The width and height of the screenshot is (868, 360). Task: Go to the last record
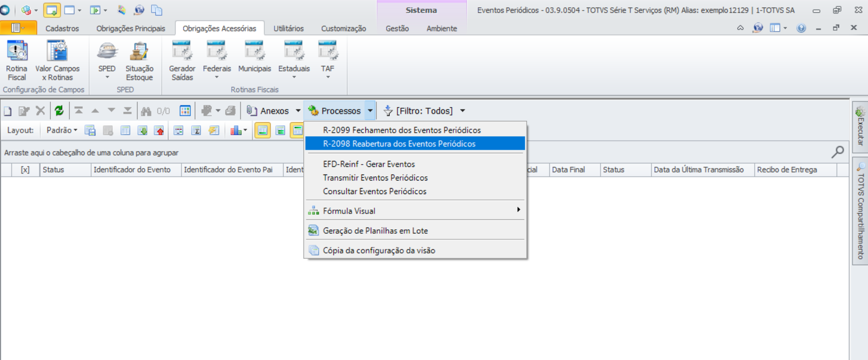pyautogui.click(x=128, y=111)
